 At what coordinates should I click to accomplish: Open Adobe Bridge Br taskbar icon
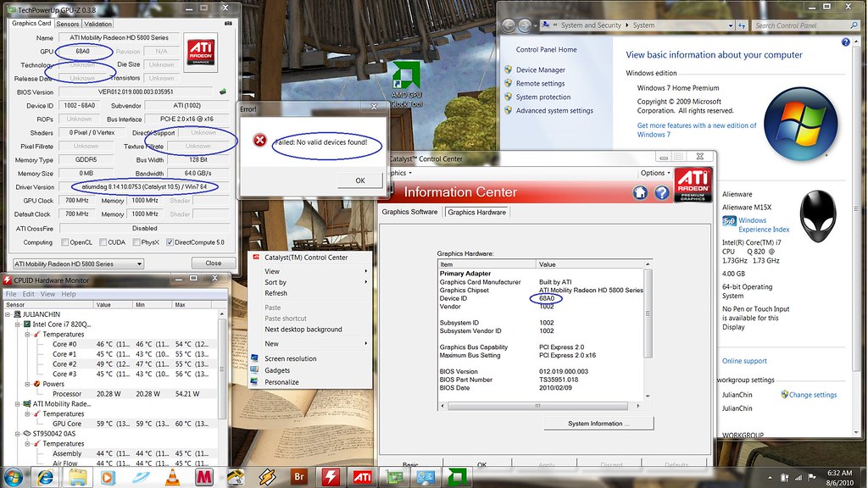(x=299, y=477)
